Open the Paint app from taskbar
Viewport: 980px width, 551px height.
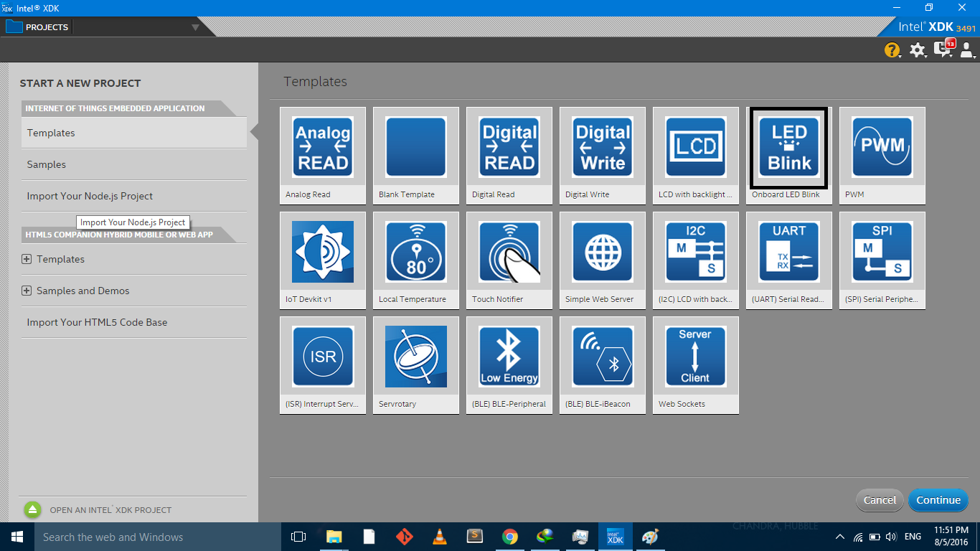click(650, 537)
